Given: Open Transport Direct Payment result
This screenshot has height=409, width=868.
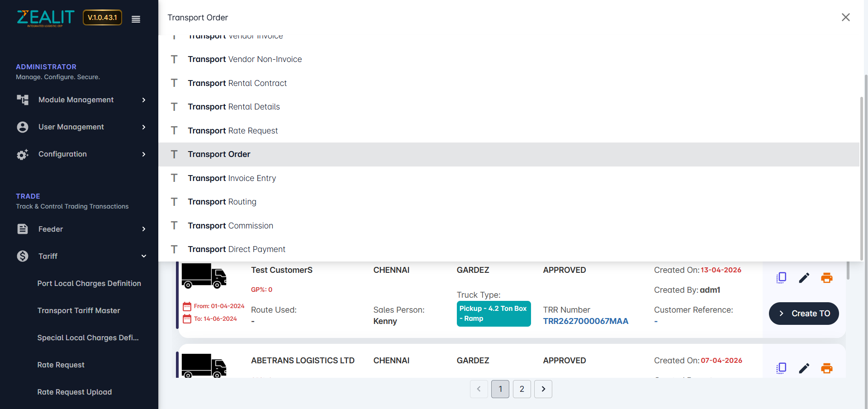Looking at the screenshot, I should 237,249.
